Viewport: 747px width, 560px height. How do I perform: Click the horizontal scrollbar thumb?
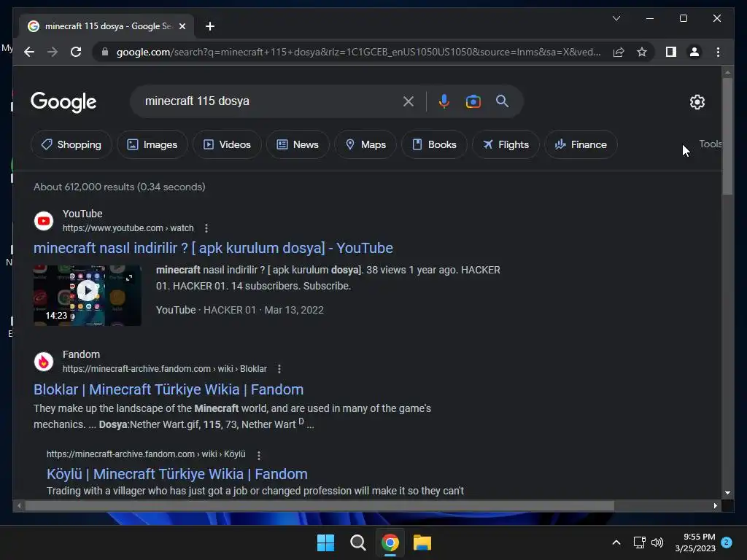point(320,506)
